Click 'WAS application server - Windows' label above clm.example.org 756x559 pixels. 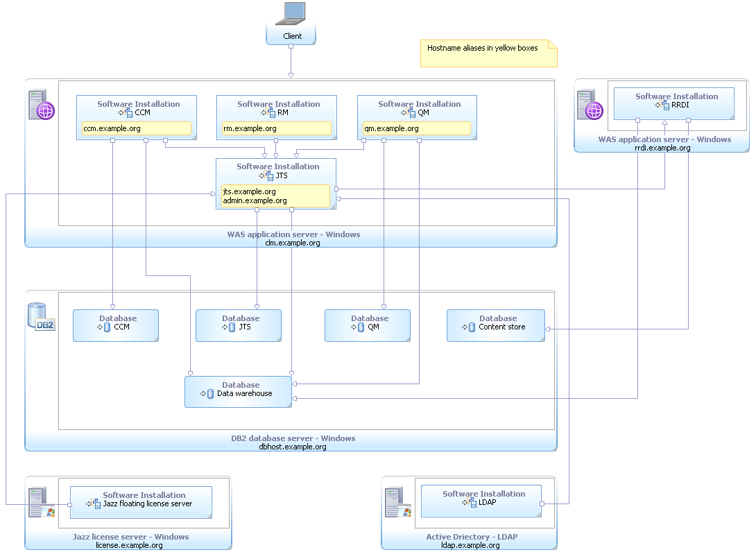click(293, 234)
